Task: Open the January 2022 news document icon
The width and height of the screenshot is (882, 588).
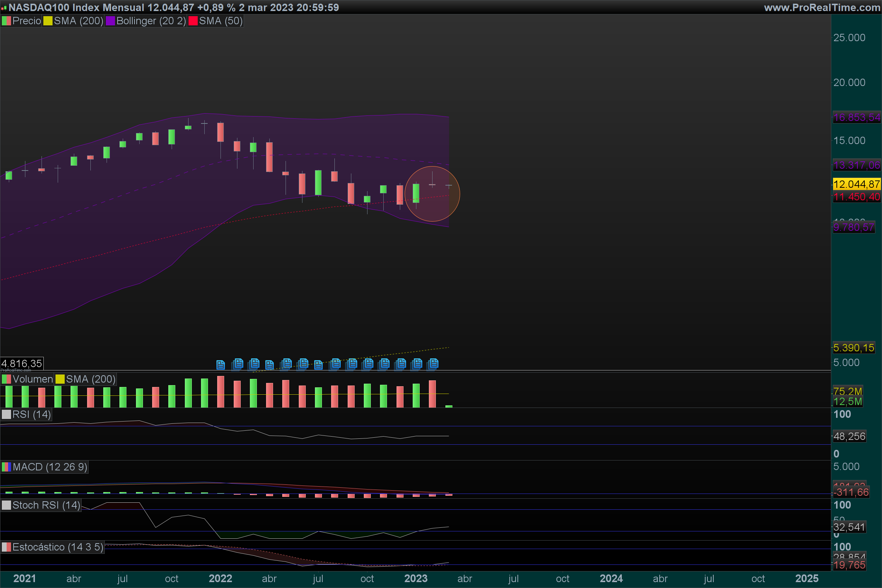Action: 220,365
